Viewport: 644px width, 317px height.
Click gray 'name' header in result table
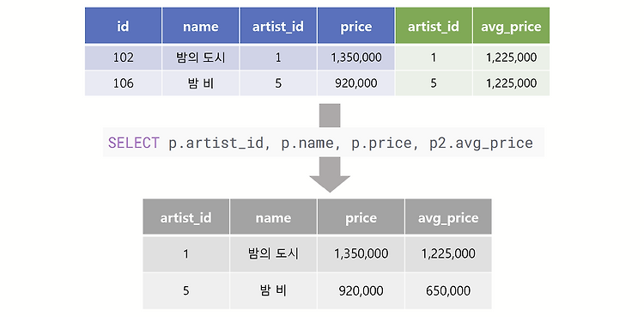click(273, 217)
